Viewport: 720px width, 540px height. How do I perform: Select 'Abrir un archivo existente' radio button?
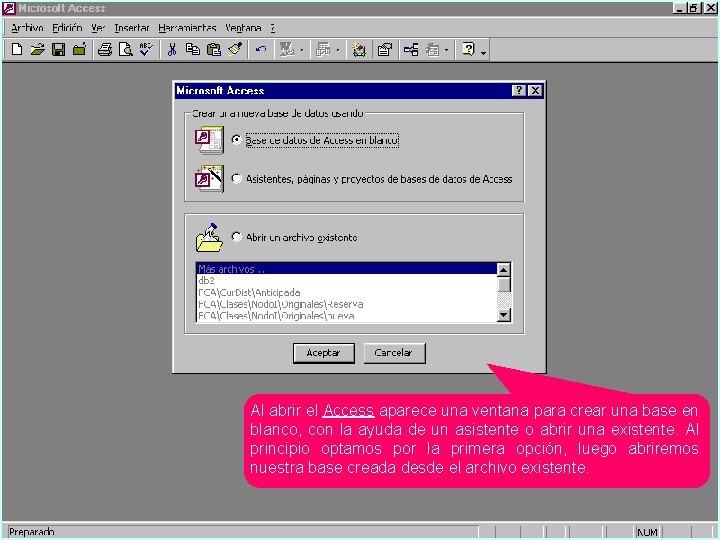(236, 237)
